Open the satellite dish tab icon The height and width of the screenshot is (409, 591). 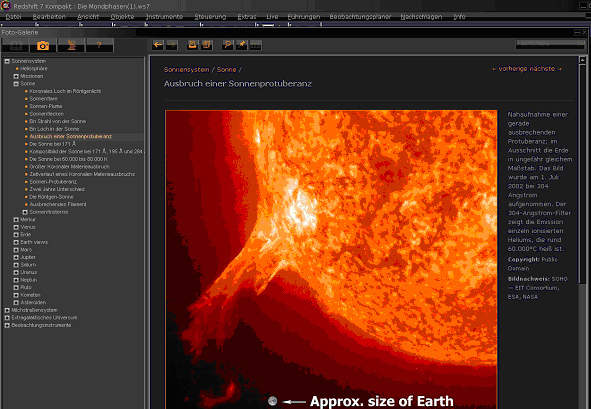coord(71,46)
